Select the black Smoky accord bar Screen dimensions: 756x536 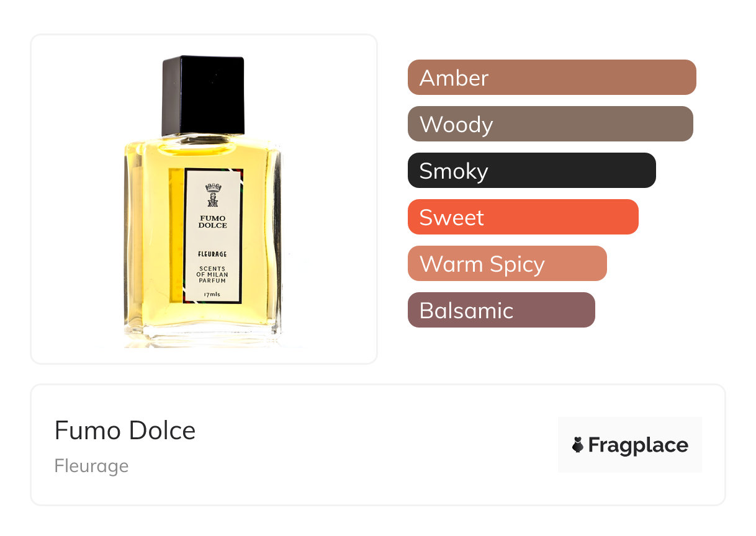coord(532,171)
